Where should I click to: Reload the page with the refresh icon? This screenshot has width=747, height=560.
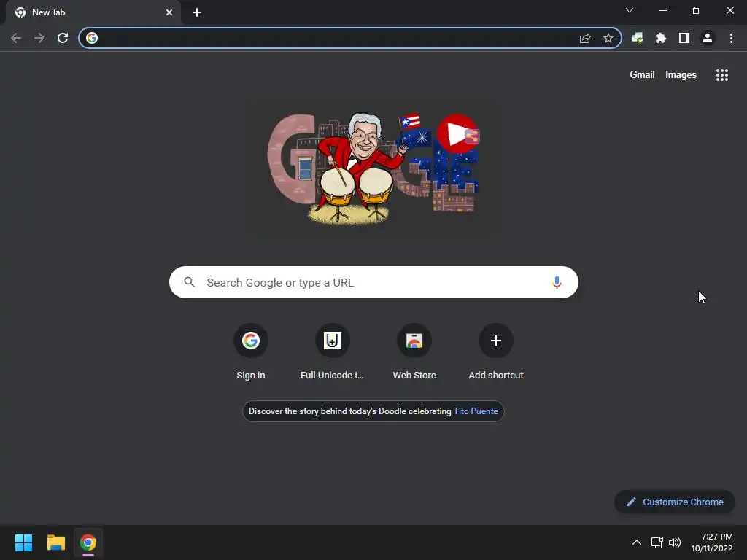(63, 38)
